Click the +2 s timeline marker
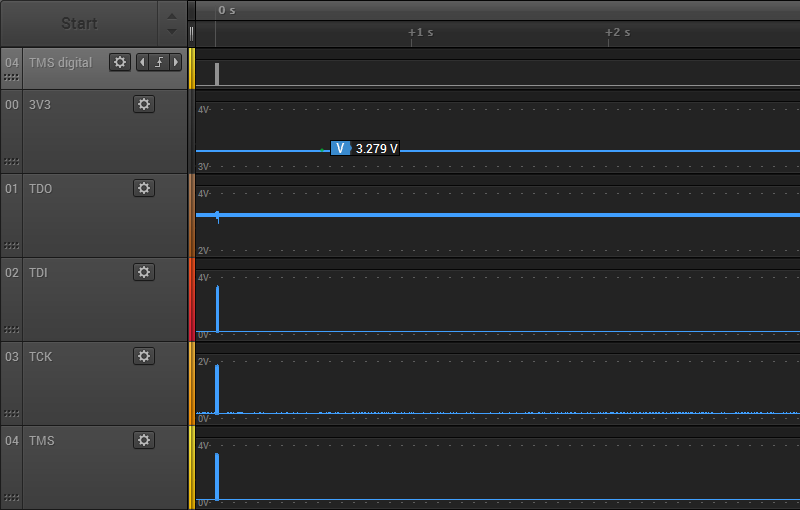 coord(617,33)
